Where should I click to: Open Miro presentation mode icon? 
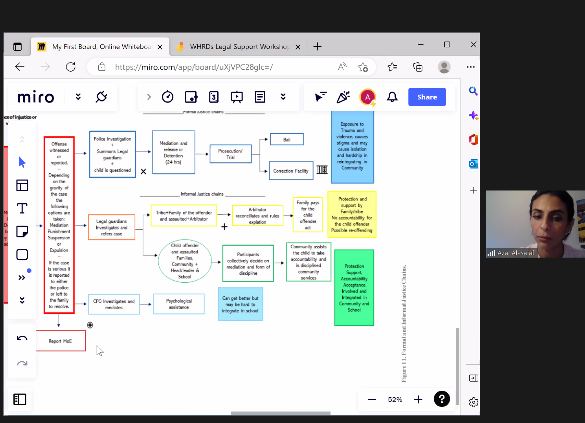pyautogui.click(x=237, y=97)
